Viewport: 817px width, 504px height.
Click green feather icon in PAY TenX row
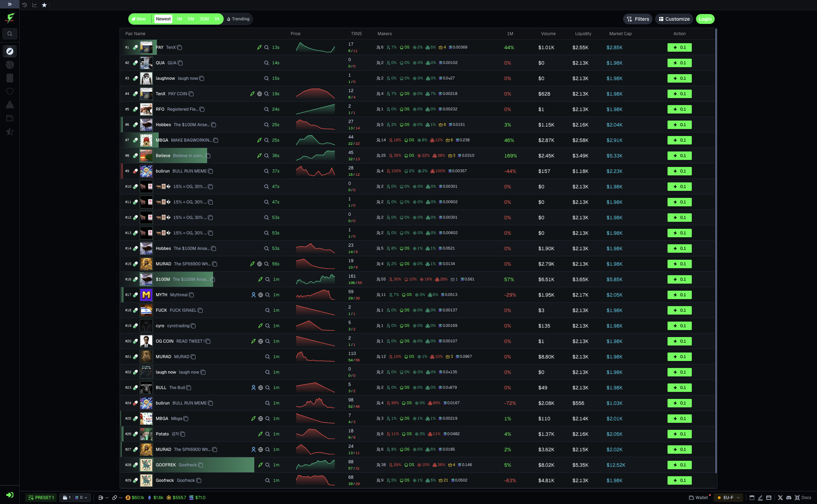(x=259, y=47)
